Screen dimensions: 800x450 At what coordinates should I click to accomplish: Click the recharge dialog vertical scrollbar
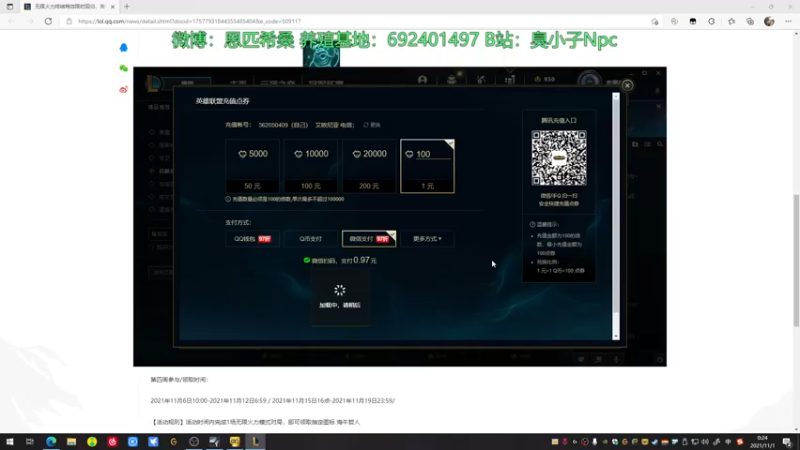coord(616,205)
